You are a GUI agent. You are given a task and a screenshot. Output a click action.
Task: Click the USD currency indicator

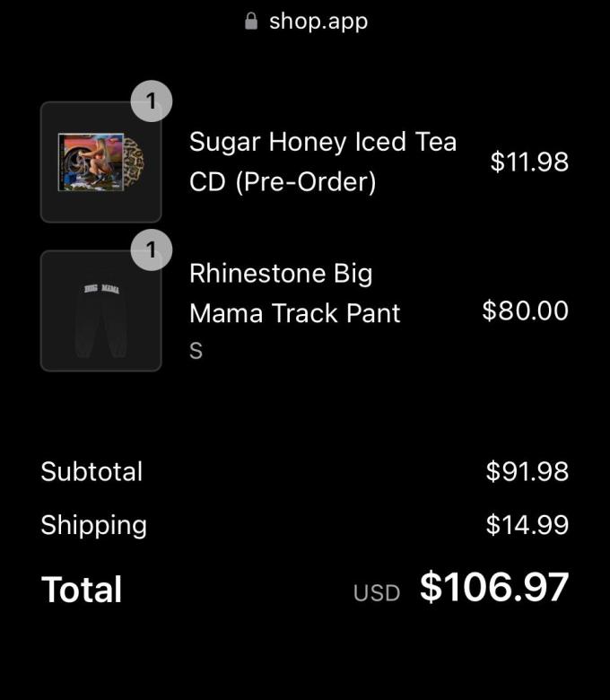click(376, 593)
